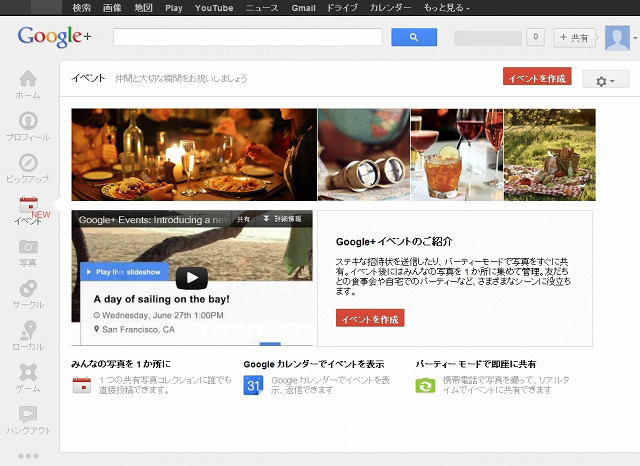Open Gmail in the top navigation bar

click(x=304, y=8)
